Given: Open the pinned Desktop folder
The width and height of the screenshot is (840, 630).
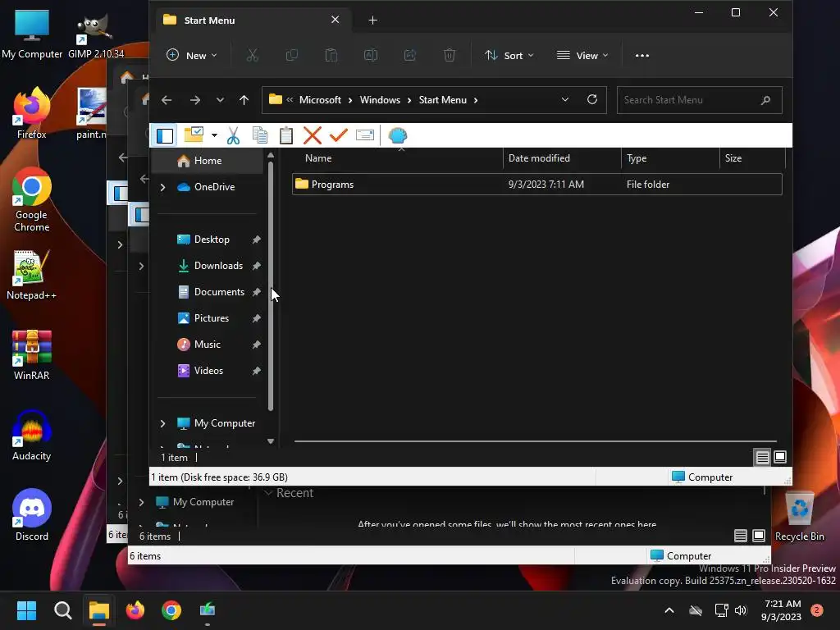Looking at the screenshot, I should tap(212, 240).
